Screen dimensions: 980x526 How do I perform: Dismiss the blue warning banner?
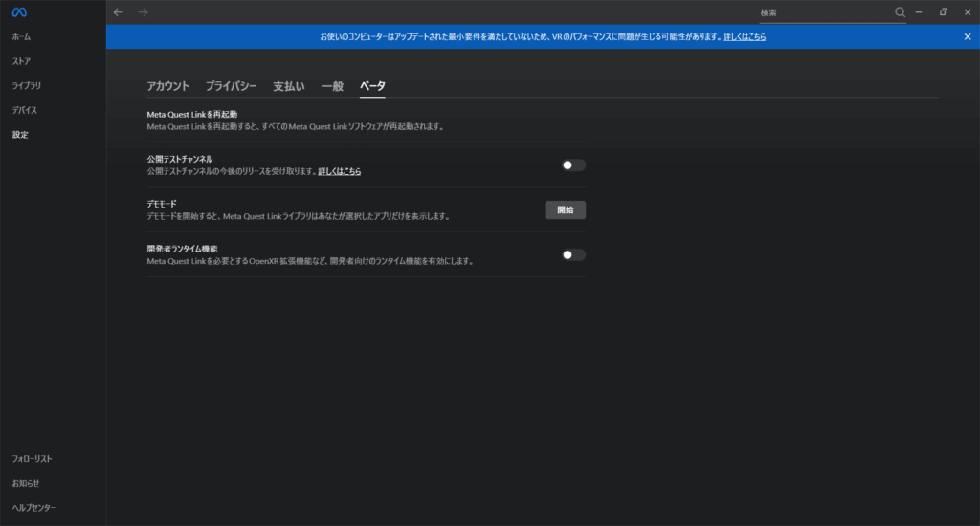coord(967,37)
